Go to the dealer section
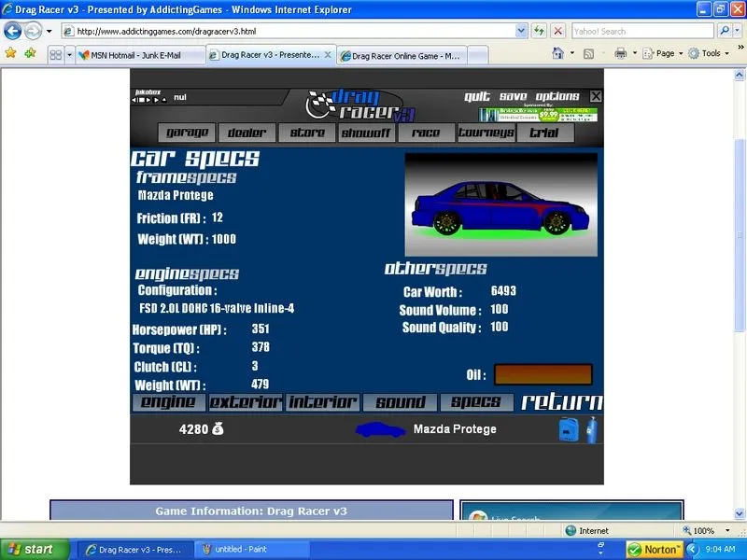Screen dimensions: 747x560 [x=247, y=133]
